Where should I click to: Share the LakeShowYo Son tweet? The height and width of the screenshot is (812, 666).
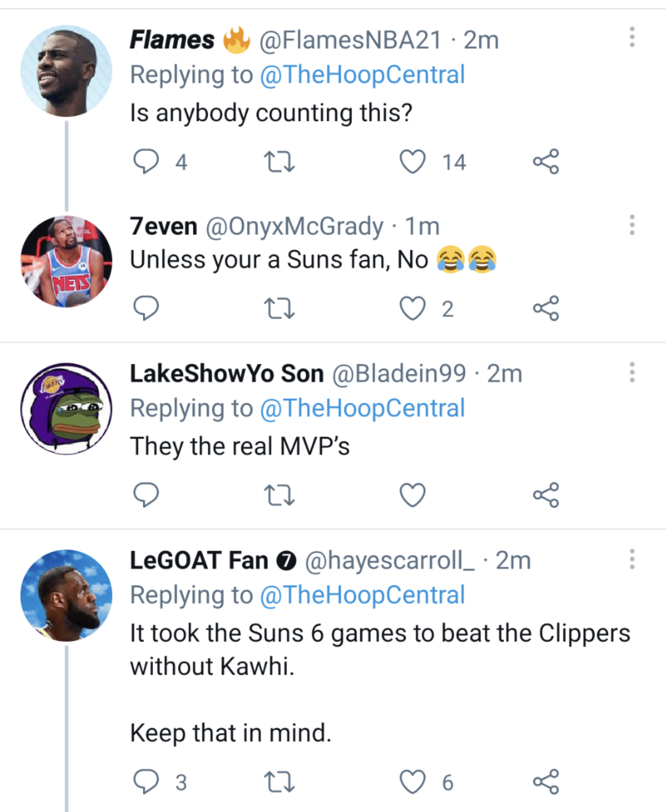pos(546,495)
